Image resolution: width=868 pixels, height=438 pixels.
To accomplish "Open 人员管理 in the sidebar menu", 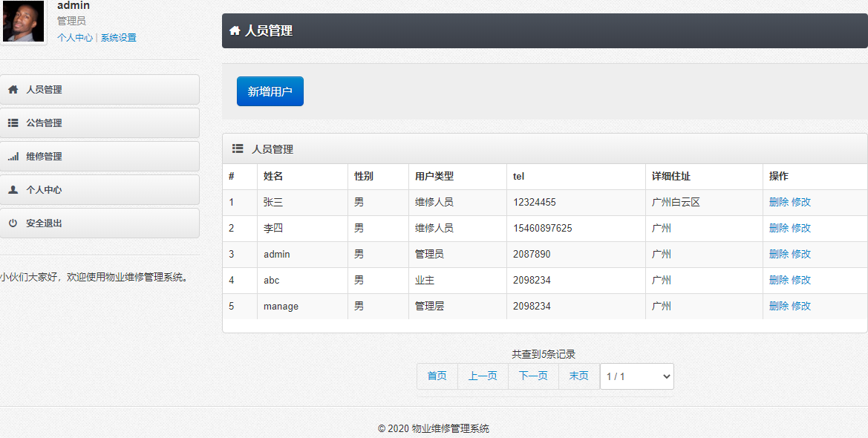I will (99, 89).
